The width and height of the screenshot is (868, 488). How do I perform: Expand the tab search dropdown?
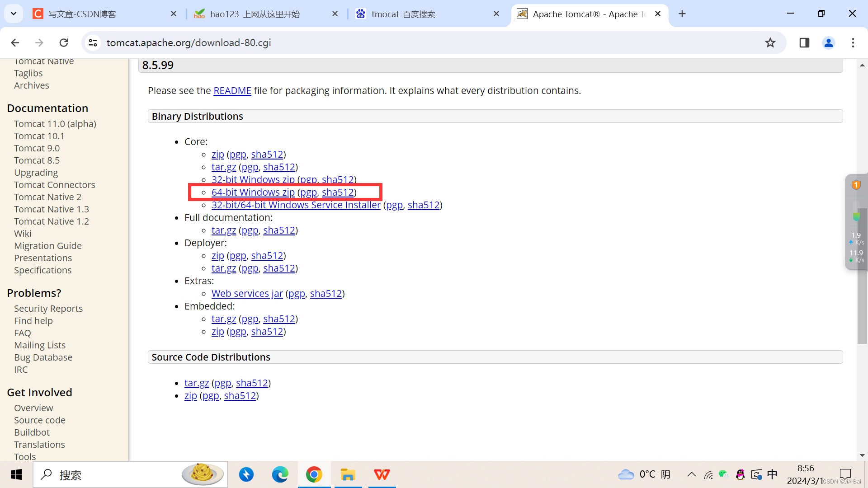[14, 14]
